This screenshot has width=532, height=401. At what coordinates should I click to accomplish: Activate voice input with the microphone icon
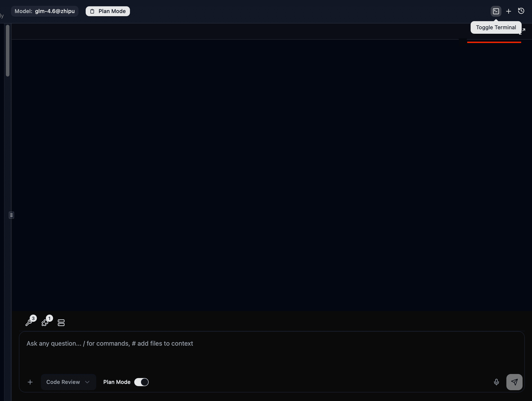click(x=496, y=382)
